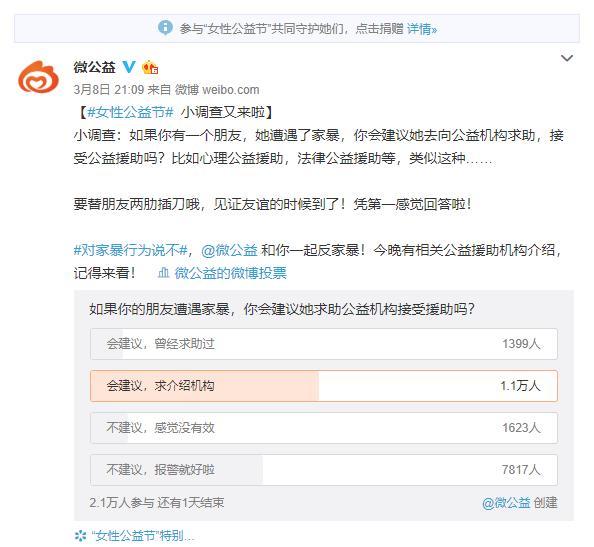Open the "女性公益节"特别... topic link

[x=143, y=536]
